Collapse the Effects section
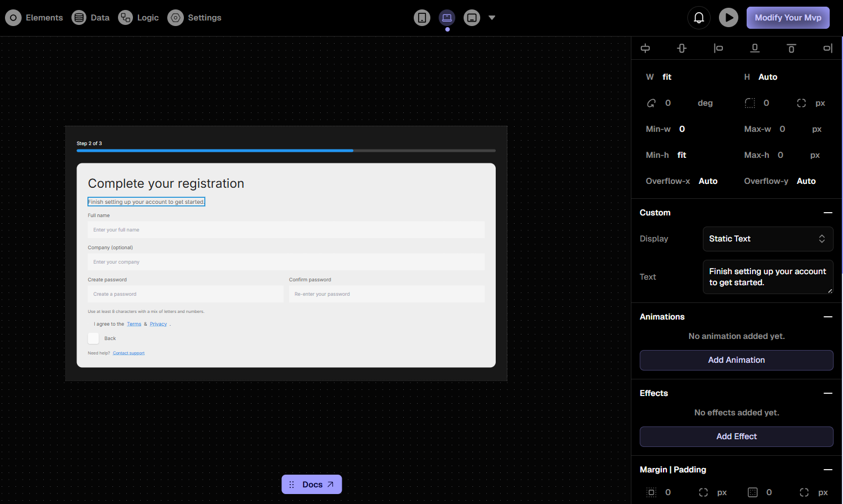This screenshot has width=843, height=504. [x=828, y=393]
